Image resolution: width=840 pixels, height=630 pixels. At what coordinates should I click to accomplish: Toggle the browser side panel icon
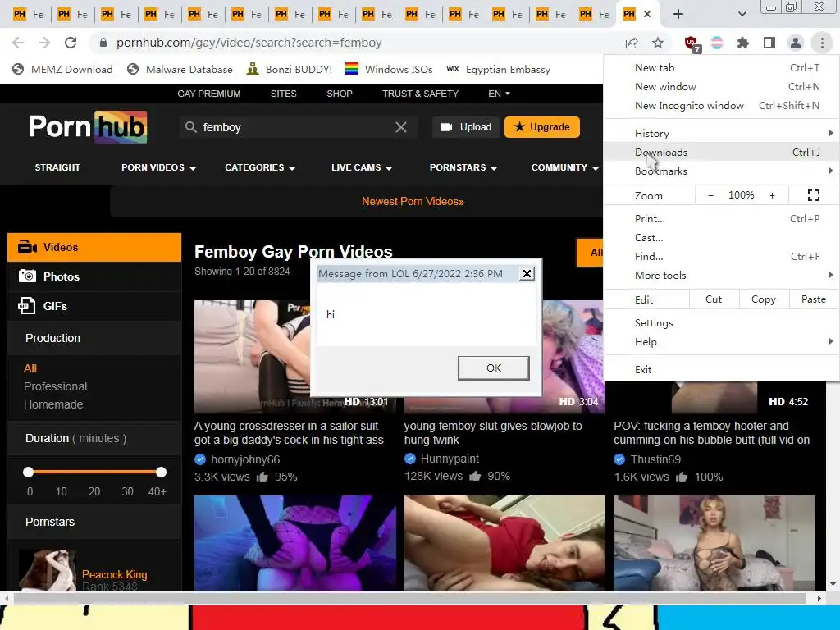point(769,43)
